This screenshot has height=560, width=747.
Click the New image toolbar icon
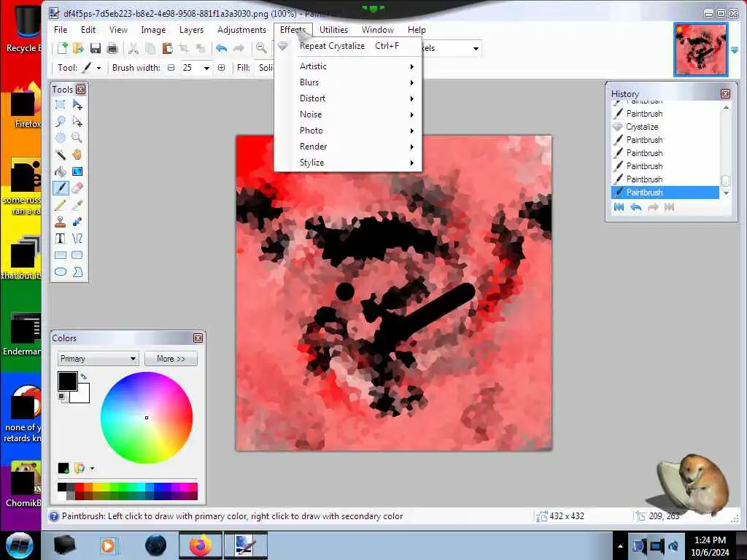pyautogui.click(x=63, y=48)
